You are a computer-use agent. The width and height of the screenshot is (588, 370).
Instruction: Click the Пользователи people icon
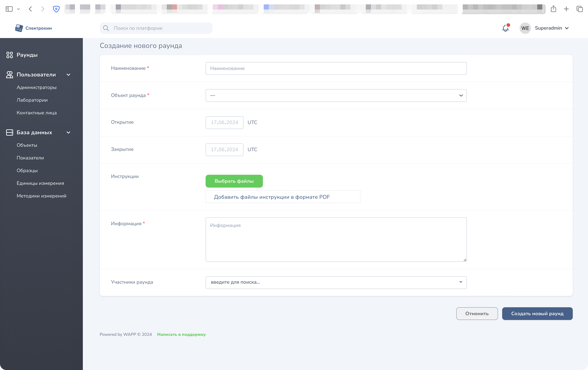[9, 75]
